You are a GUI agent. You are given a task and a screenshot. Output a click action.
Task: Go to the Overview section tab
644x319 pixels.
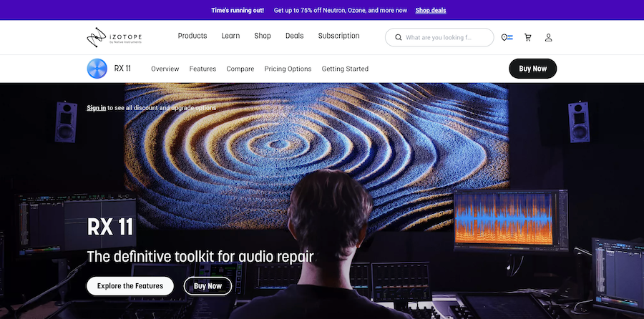pyautogui.click(x=165, y=69)
